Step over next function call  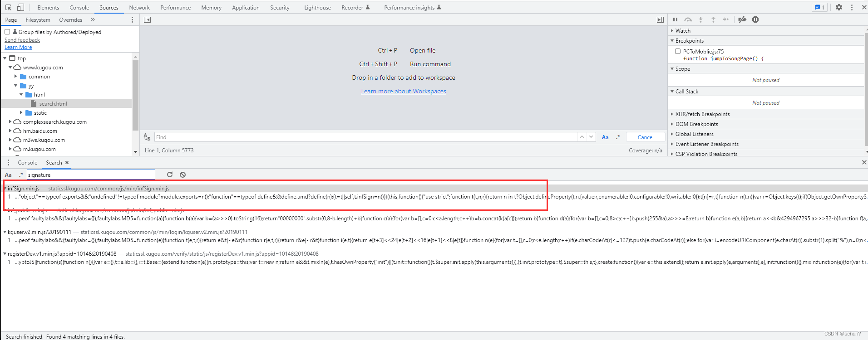point(688,19)
